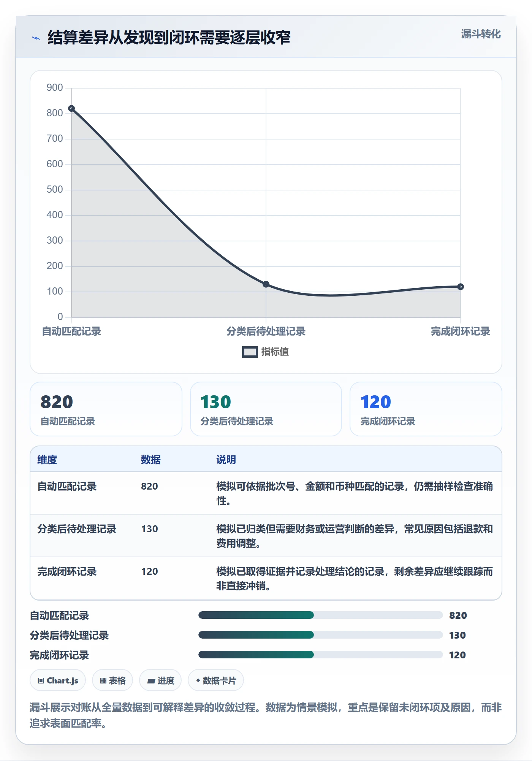Click the title 结算差异从发现到闭环需要逐层收窄
The height and width of the screenshot is (761, 532).
click(169, 38)
